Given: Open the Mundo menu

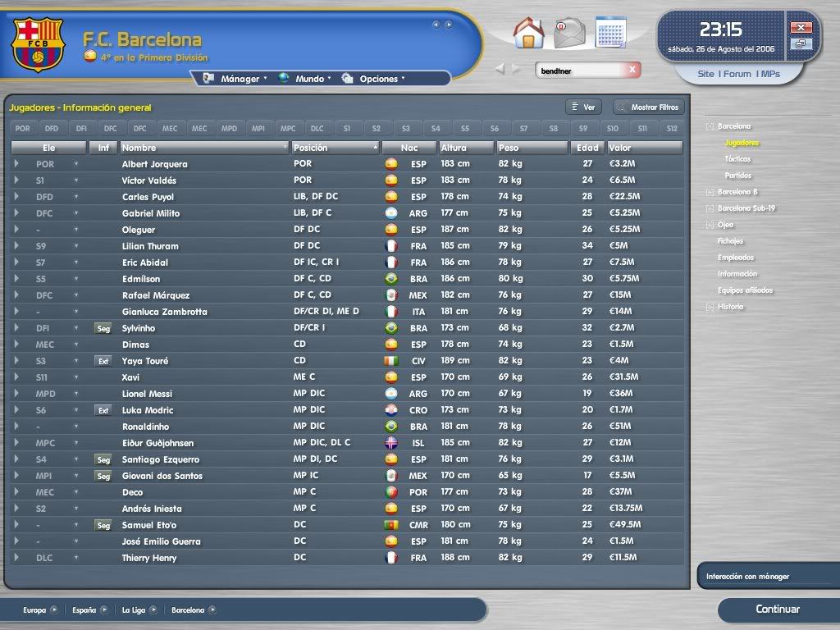Looking at the screenshot, I should (304, 79).
